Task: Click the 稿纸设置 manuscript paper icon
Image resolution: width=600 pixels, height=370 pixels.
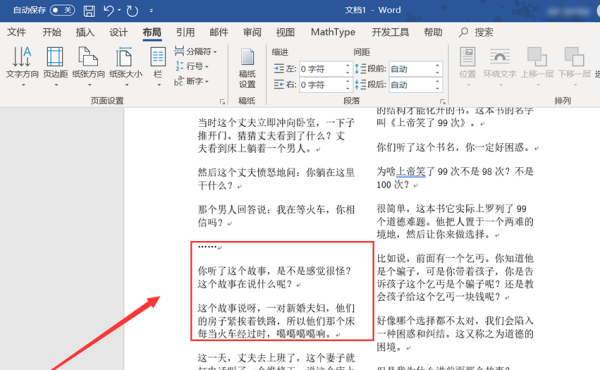Action: tap(247, 68)
